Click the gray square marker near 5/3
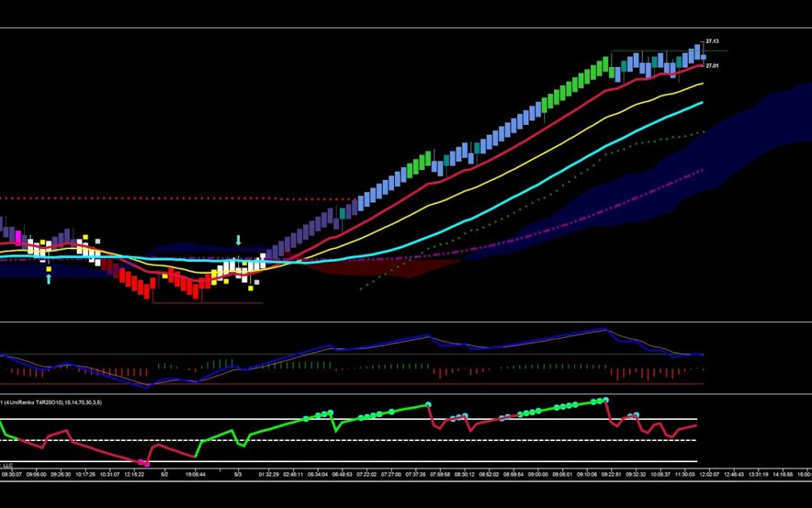This screenshot has width=812, height=508. (x=256, y=282)
